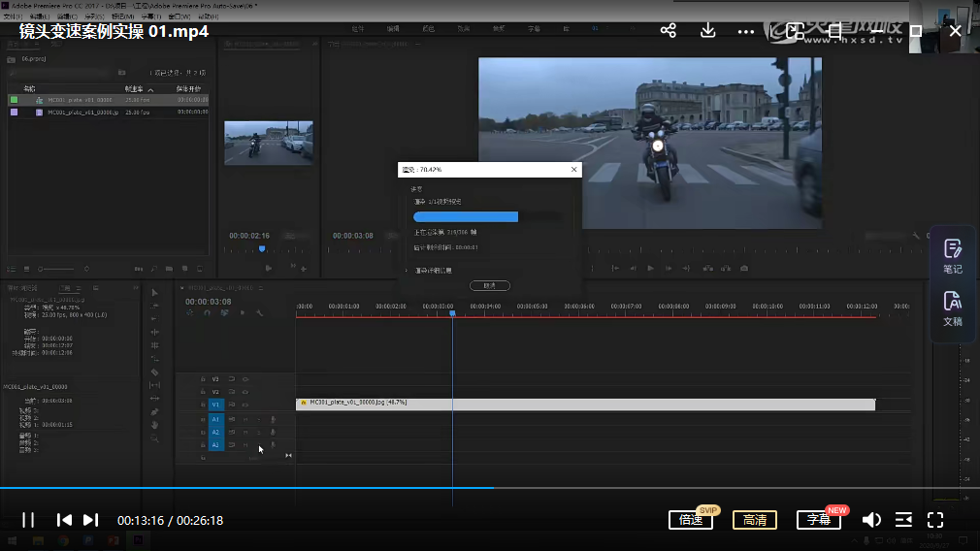Toggle V2 track eye visibility
Image resolution: width=980 pixels, height=551 pixels.
point(245,392)
